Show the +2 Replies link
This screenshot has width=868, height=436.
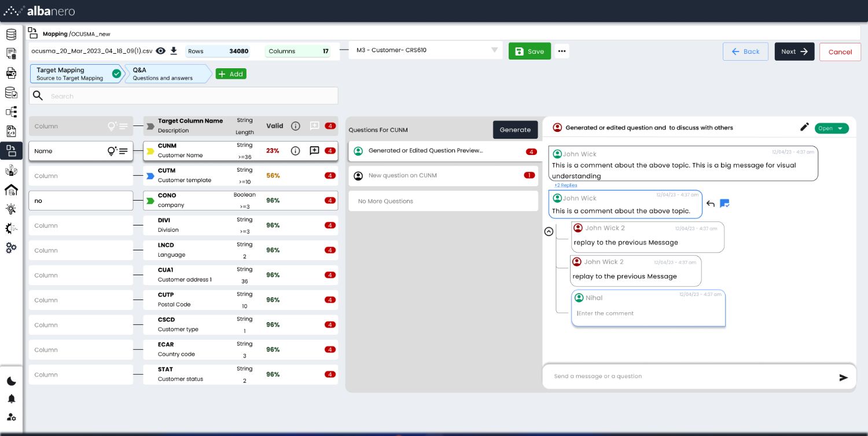[x=565, y=185]
